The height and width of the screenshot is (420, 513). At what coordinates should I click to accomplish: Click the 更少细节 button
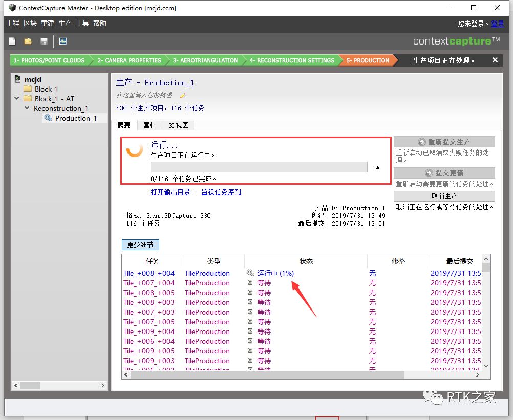click(140, 245)
